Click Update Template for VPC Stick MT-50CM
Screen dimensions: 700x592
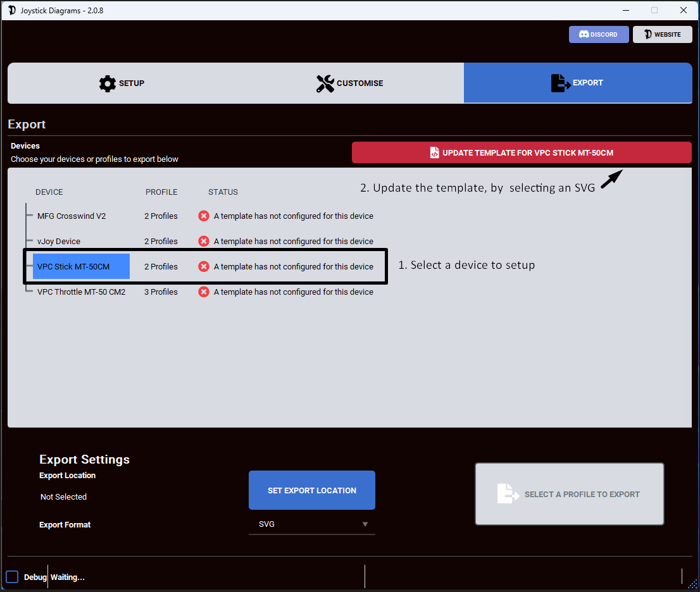tap(522, 152)
